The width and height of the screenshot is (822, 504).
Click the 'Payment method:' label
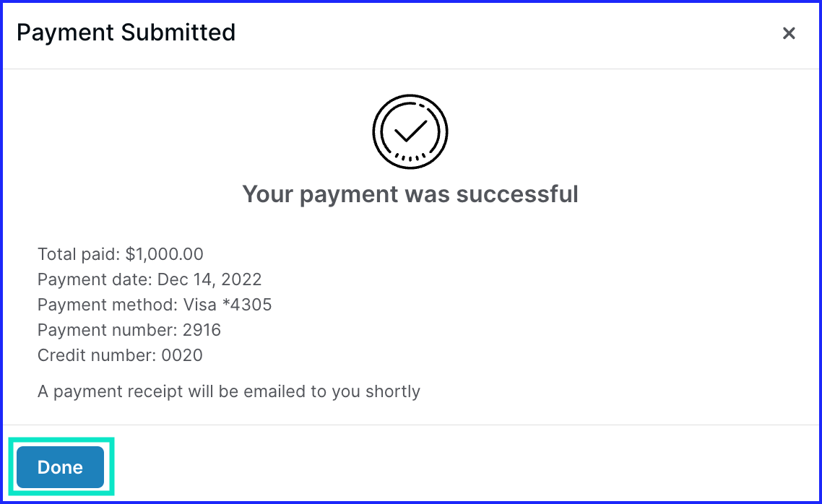click(108, 305)
